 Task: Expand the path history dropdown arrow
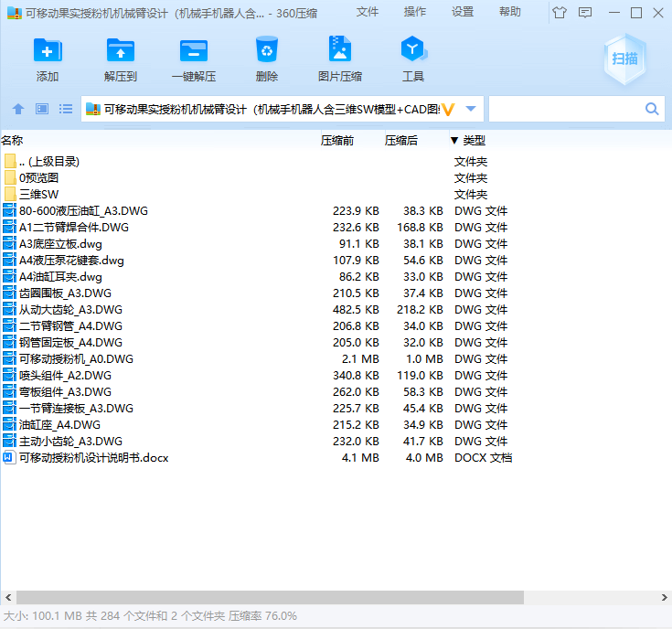coord(471,109)
